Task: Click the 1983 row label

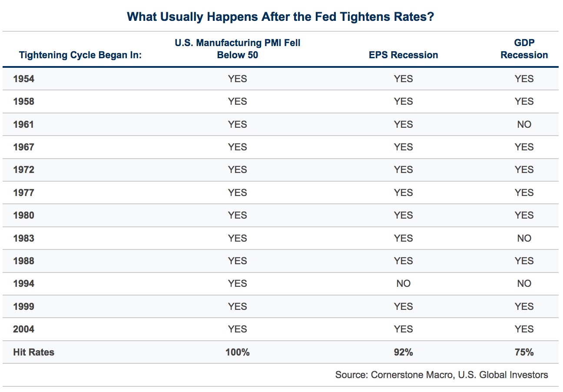Action: [x=24, y=238]
